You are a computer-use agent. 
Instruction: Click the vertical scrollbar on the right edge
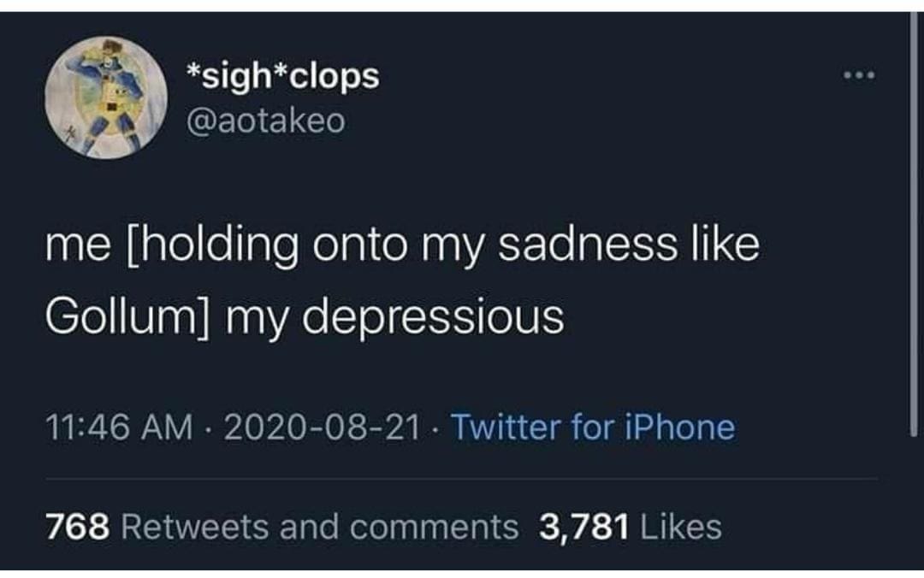tap(914, 224)
